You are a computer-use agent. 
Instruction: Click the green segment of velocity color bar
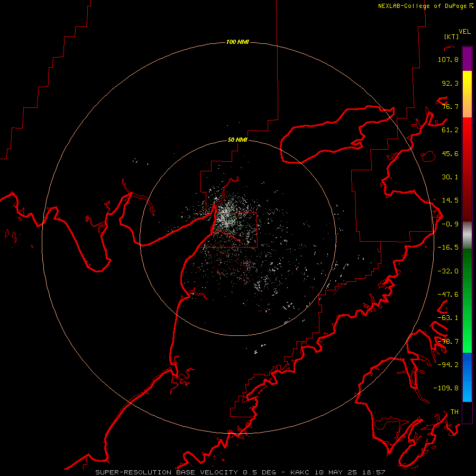[467, 300]
